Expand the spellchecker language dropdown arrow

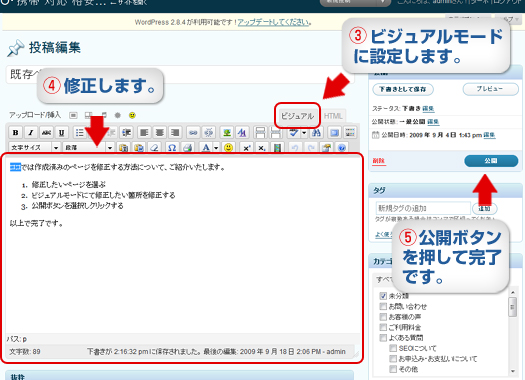click(304, 133)
